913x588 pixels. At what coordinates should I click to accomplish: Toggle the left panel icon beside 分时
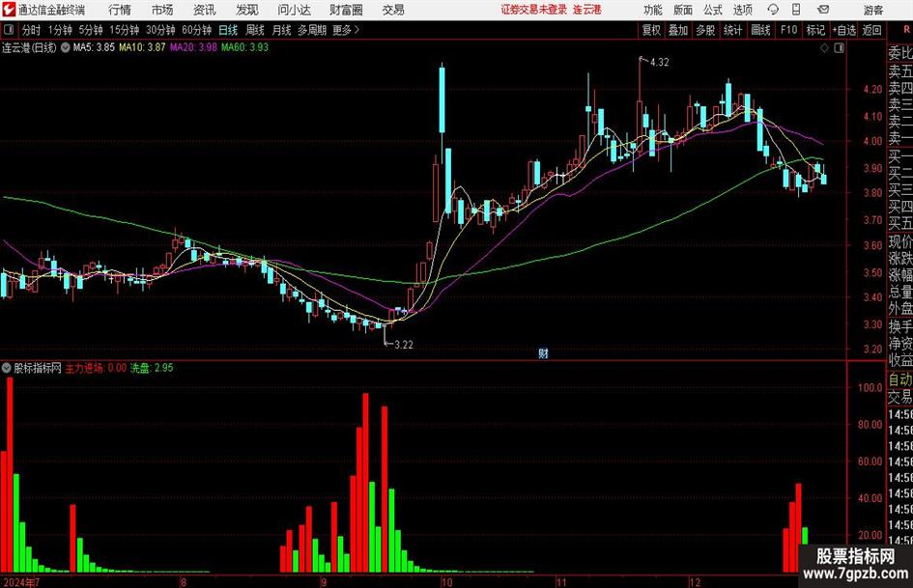9,30
